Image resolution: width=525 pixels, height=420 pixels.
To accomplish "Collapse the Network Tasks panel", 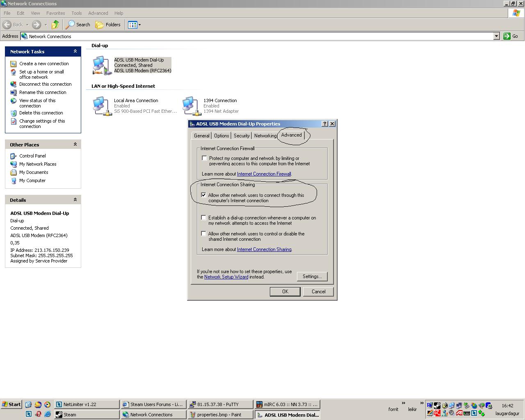I will tap(75, 51).
